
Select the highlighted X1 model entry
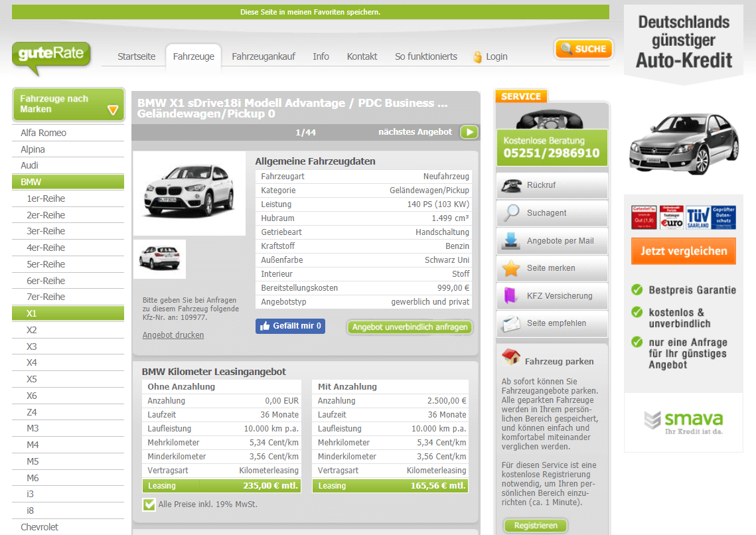(x=68, y=313)
